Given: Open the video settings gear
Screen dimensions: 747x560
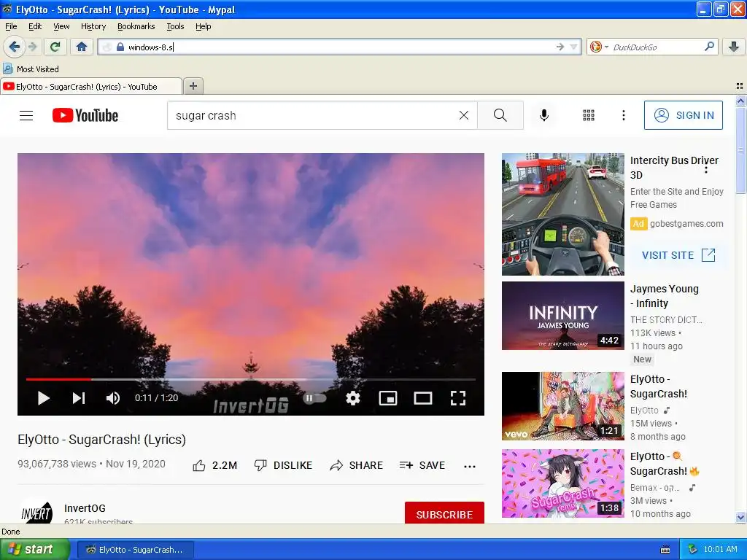Looking at the screenshot, I should [352, 398].
